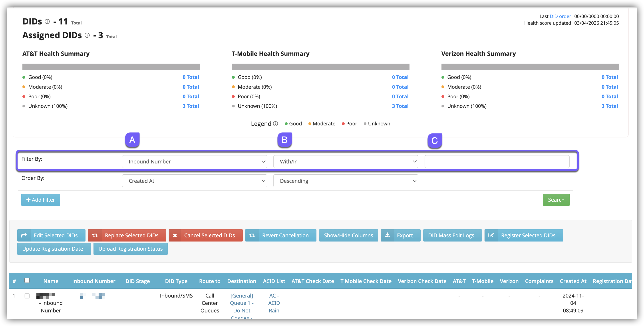Click the share arrow icon on Edit Selected DIDs
The image size is (644, 326).
point(24,235)
